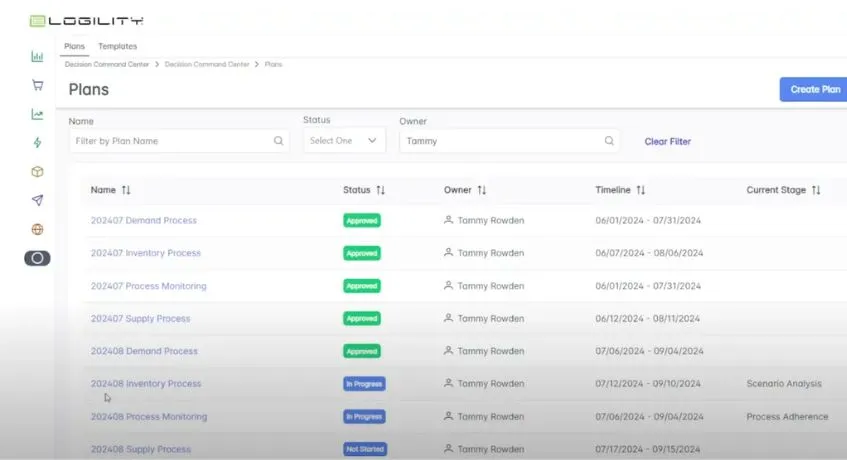Click timeline 06/07/2024 - 08/06/2024
The height and width of the screenshot is (460, 847).
pos(649,253)
